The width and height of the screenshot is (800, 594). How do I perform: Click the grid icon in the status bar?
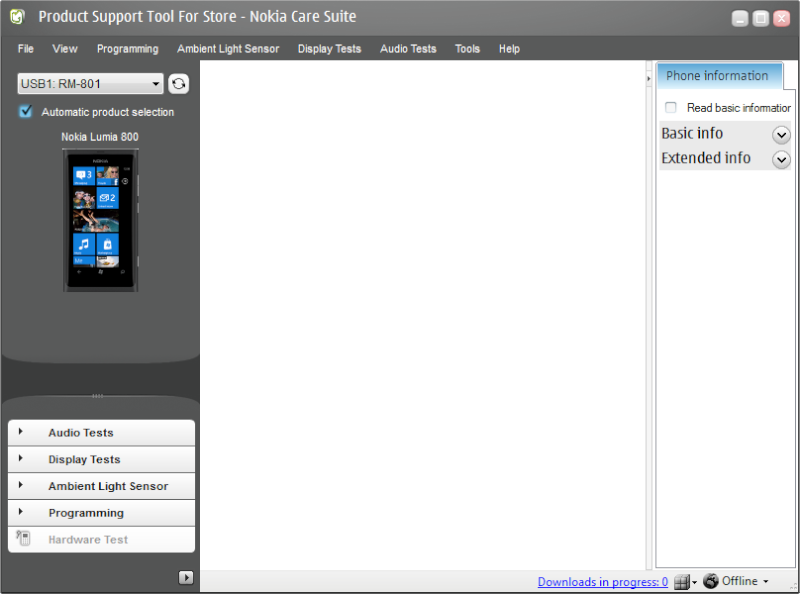(x=682, y=582)
